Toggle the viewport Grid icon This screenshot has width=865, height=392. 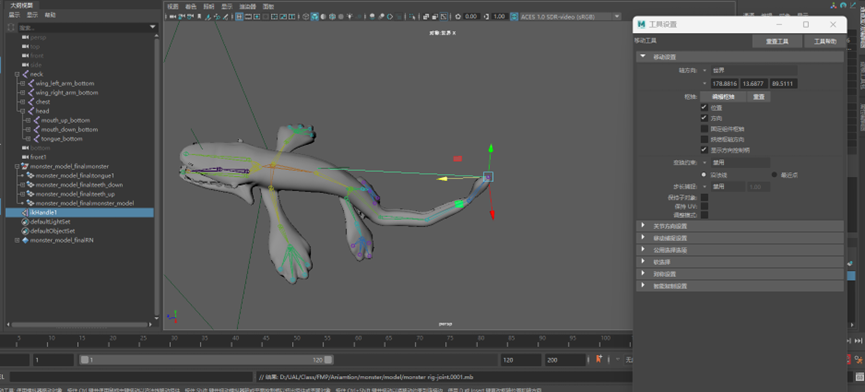click(x=239, y=17)
